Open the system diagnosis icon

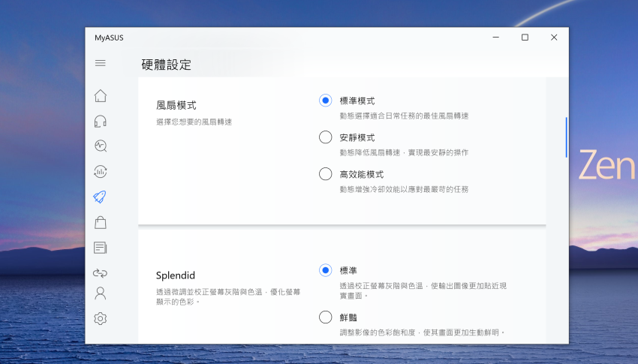pos(100,146)
